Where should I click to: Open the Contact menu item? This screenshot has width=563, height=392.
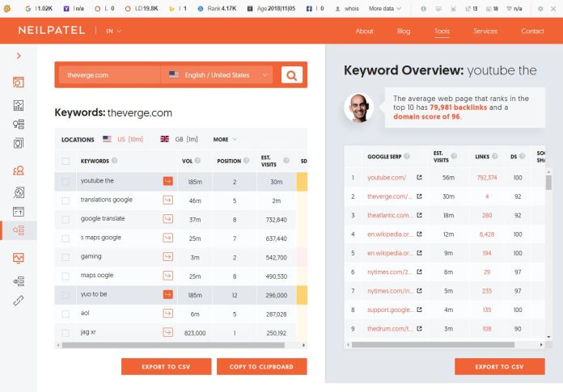(532, 32)
